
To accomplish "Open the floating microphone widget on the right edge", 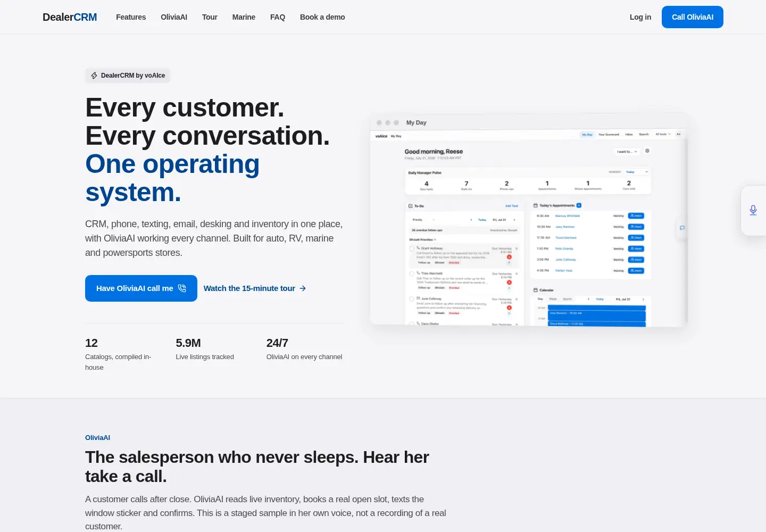I will pyautogui.click(x=753, y=211).
